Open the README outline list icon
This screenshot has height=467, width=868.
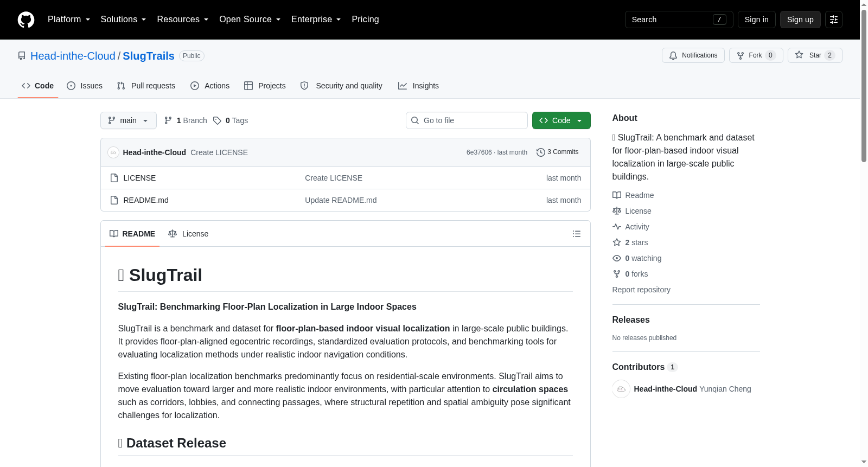click(x=577, y=234)
